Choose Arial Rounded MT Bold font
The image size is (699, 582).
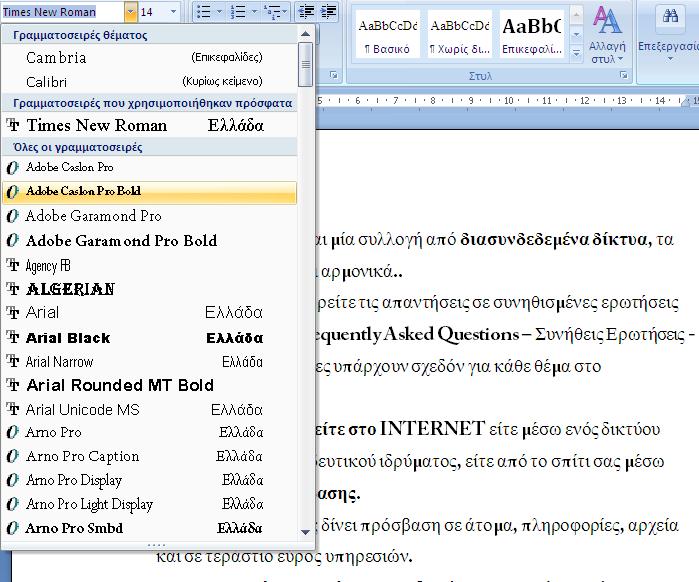(x=149, y=385)
